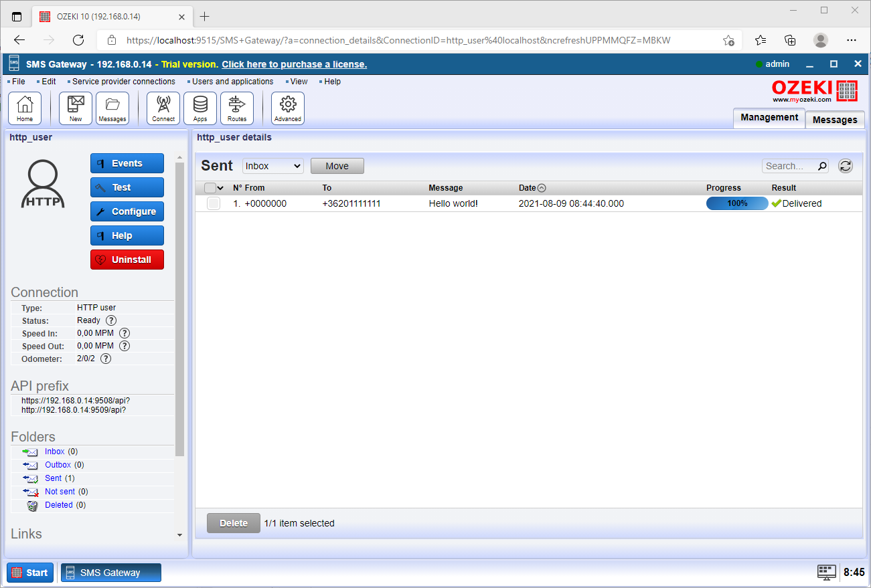
Task: Click the OZEKI logo
Action: tap(814, 90)
